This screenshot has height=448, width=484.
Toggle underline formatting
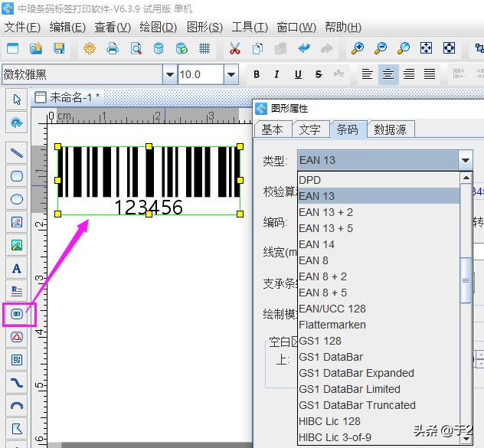298,74
